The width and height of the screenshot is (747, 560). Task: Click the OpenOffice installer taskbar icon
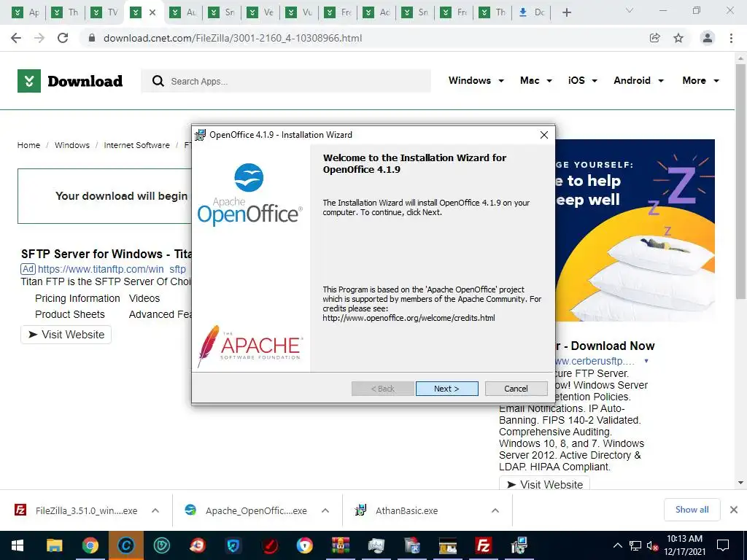pyautogui.click(x=519, y=545)
